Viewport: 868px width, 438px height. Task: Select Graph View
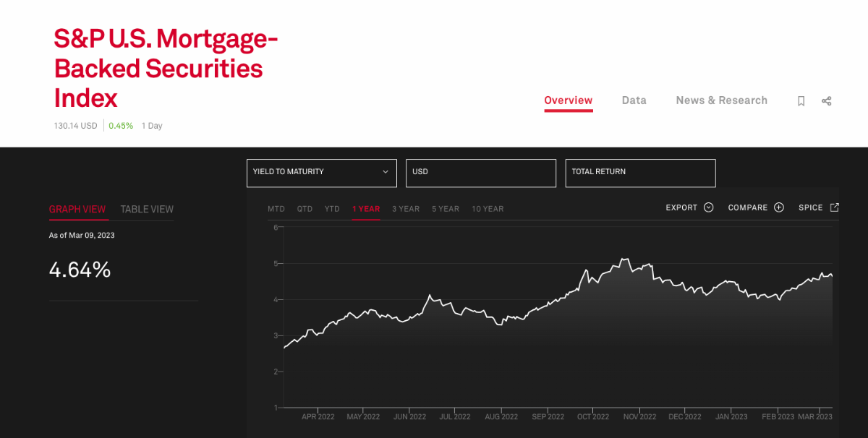(x=77, y=209)
